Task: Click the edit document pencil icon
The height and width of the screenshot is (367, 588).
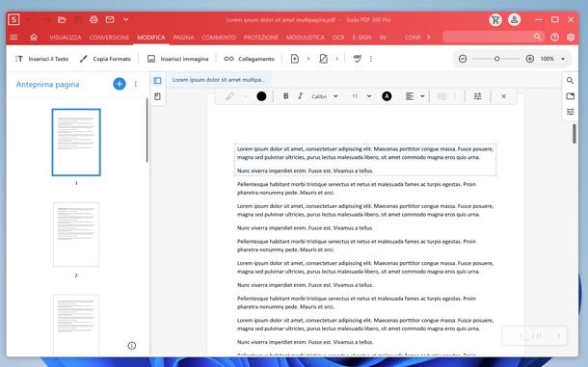Action: pos(323,59)
